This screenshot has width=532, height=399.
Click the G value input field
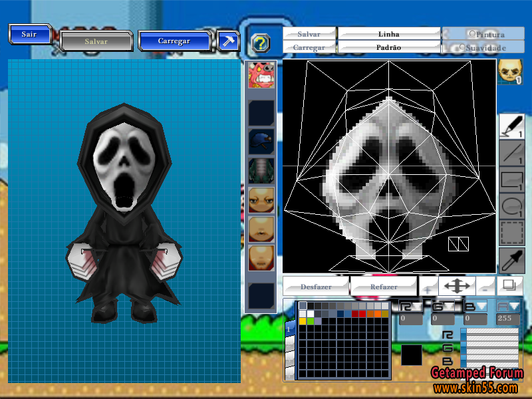tap(443, 319)
